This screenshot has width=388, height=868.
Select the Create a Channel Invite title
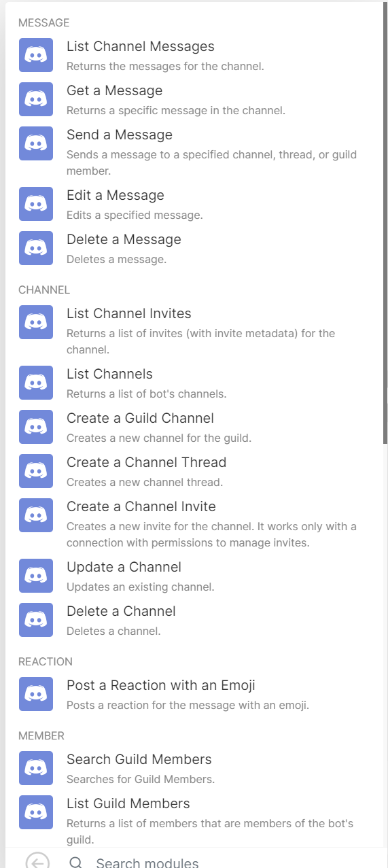click(x=141, y=506)
